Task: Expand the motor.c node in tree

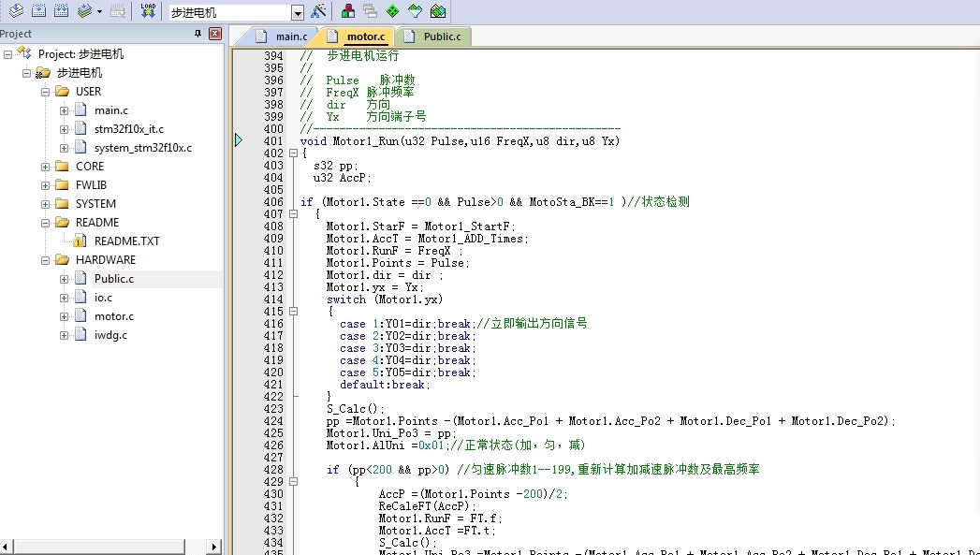Action: 64,317
